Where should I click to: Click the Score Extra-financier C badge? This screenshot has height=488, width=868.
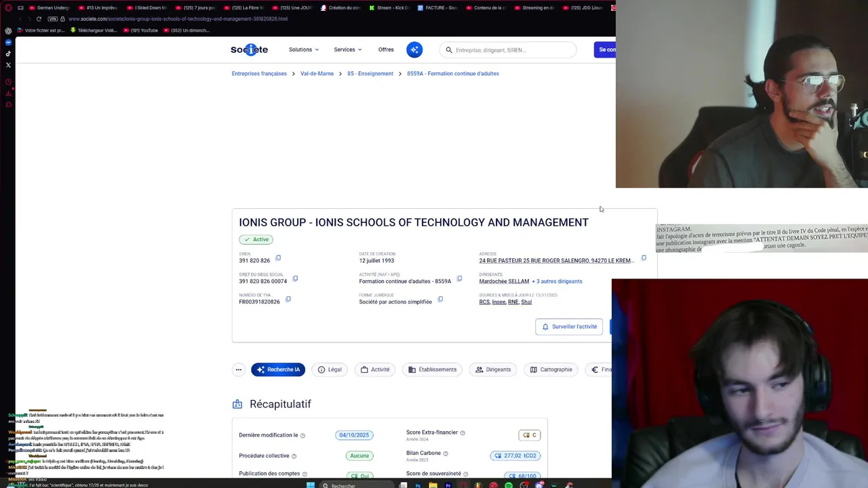coord(530,435)
